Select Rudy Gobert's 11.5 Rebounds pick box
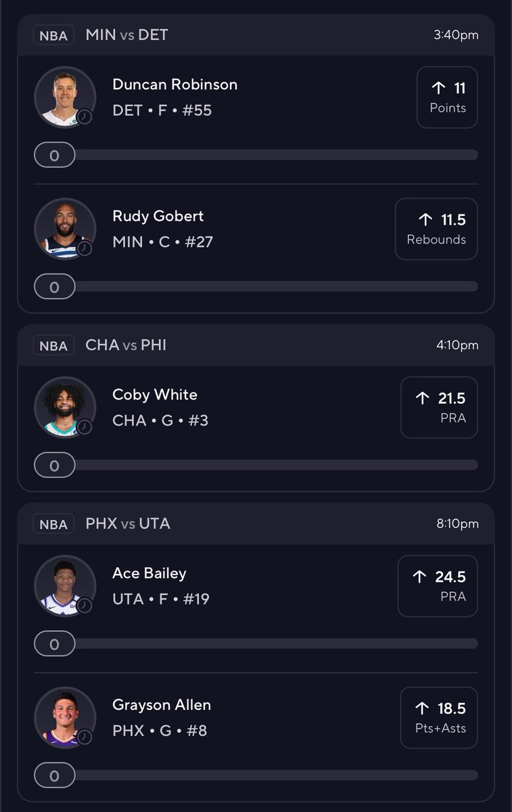Viewport: 512px width, 812px height. 436,229
